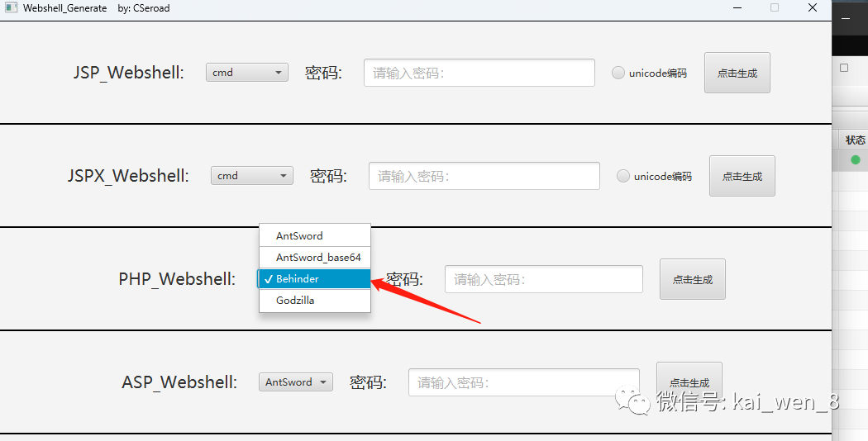868x441 pixels.
Task: Focus the JSPX_Webshell password field
Action: coord(484,176)
